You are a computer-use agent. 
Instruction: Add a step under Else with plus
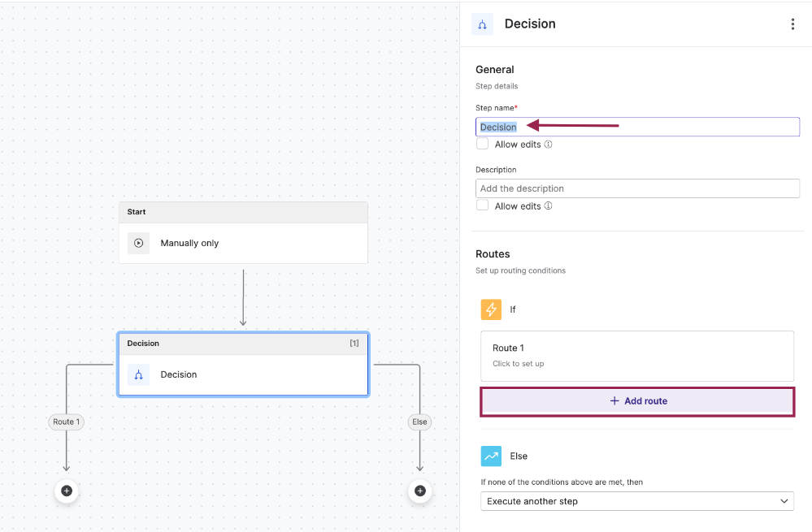click(420, 491)
